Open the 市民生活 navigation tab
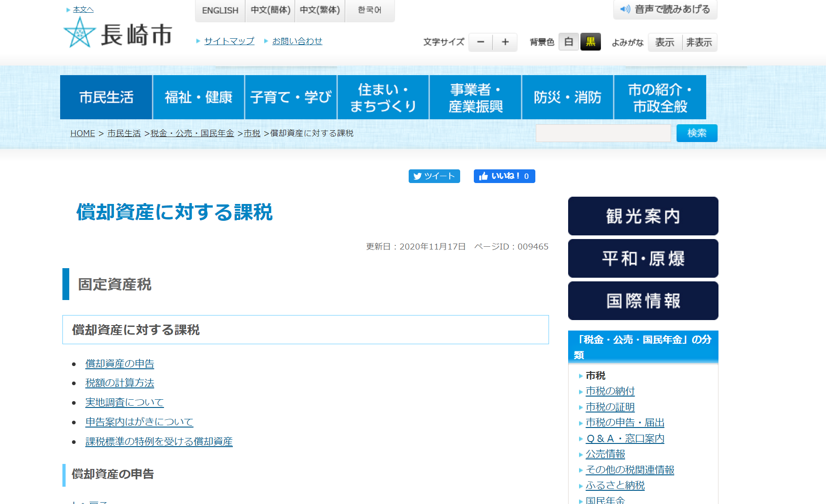Screen dimensions: 826x504 (106, 97)
